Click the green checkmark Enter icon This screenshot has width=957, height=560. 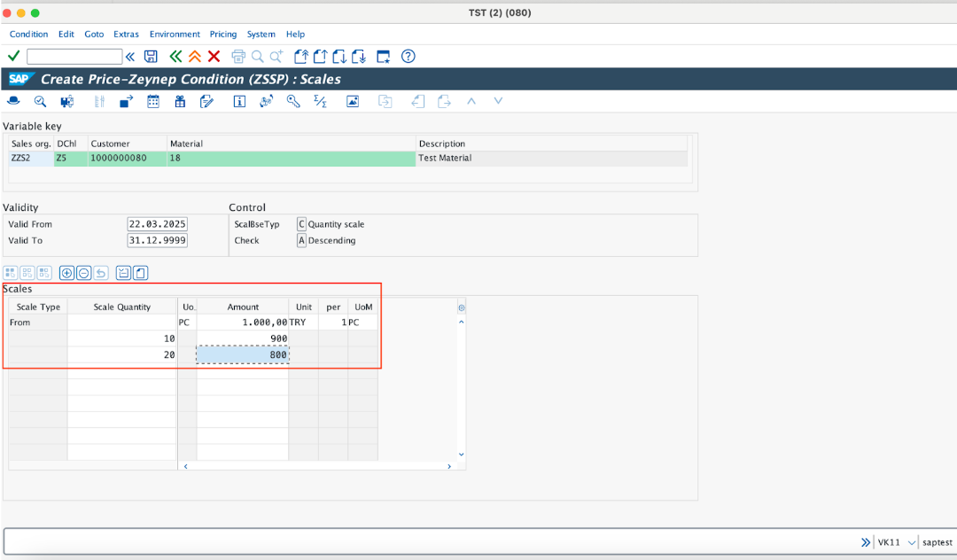pos(13,56)
